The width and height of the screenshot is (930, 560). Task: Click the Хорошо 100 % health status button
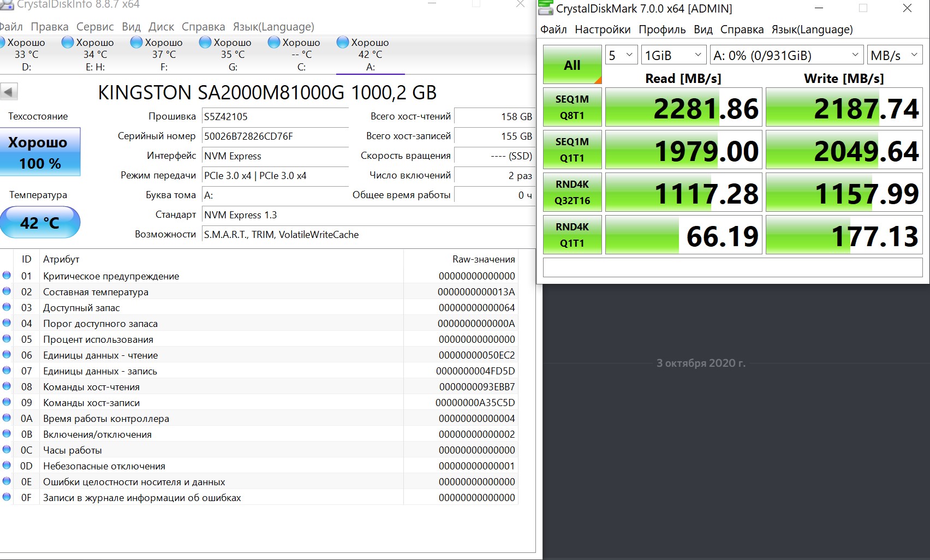(40, 152)
